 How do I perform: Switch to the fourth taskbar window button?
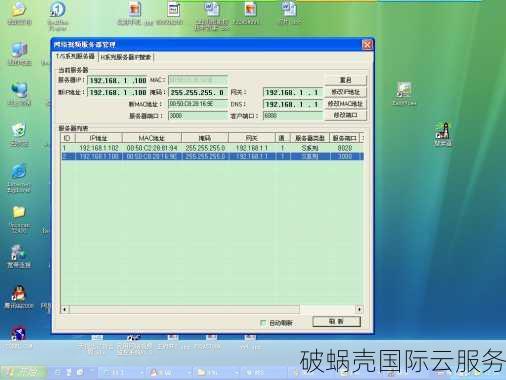pyautogui.click(x=264, y=372)
